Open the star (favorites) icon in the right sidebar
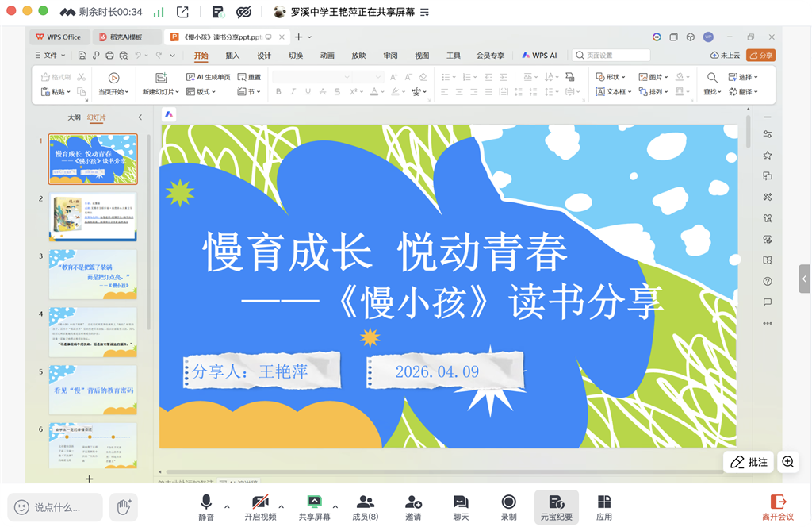 click(768, 155)
